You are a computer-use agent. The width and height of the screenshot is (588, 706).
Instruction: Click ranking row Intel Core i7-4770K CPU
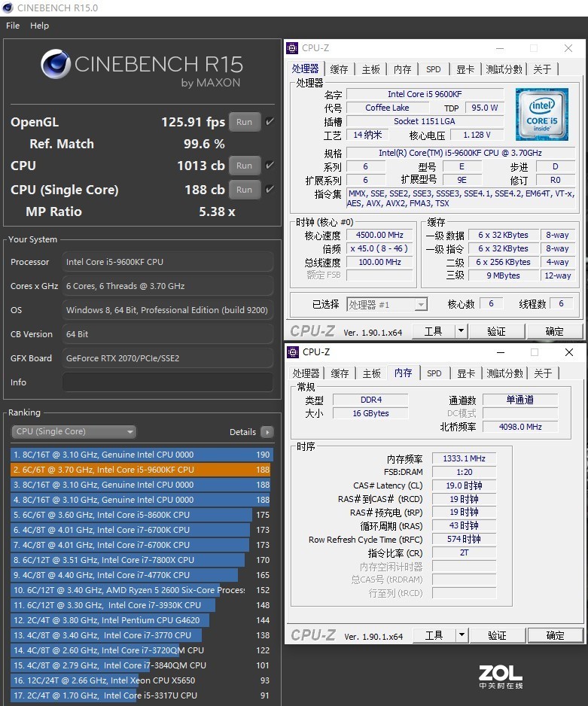click(141, 575)
